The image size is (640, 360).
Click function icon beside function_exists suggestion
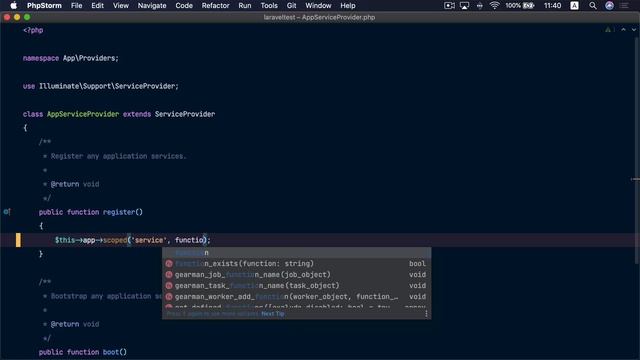click(169, 264)
